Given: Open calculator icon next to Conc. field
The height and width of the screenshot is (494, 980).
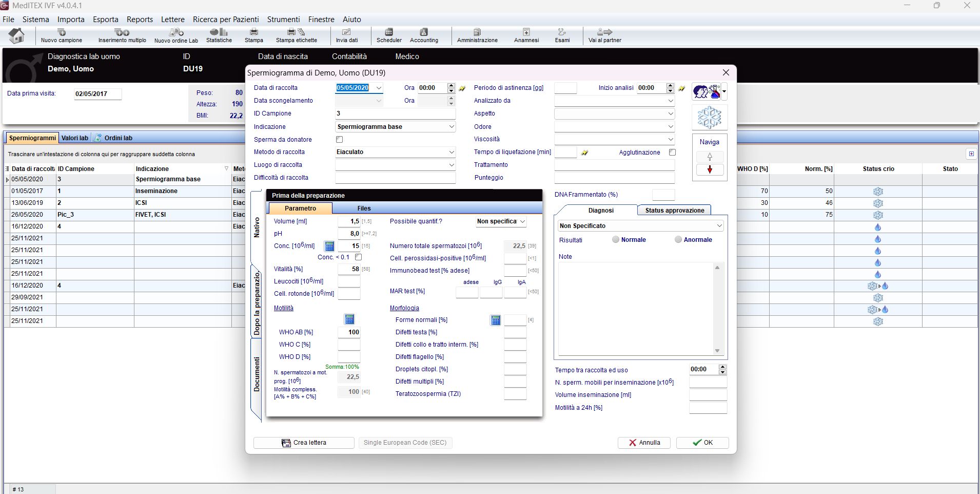Looking at the screenshot, I should point(329,246).
